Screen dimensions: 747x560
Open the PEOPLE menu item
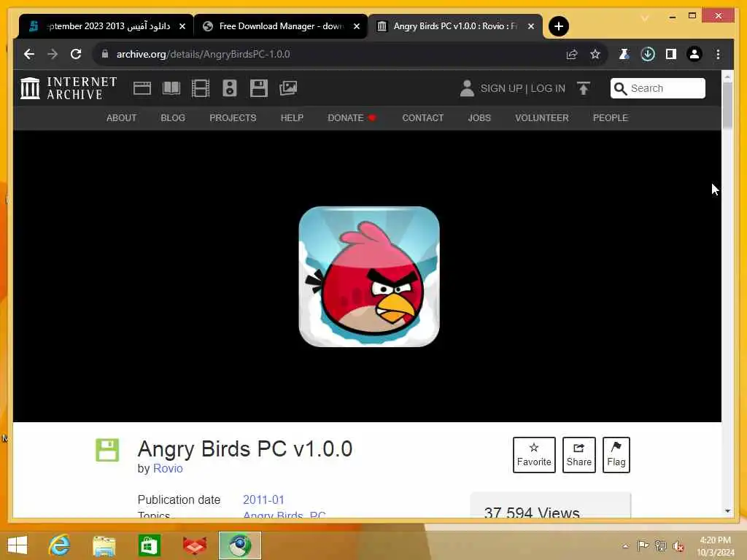click(611, 117)
